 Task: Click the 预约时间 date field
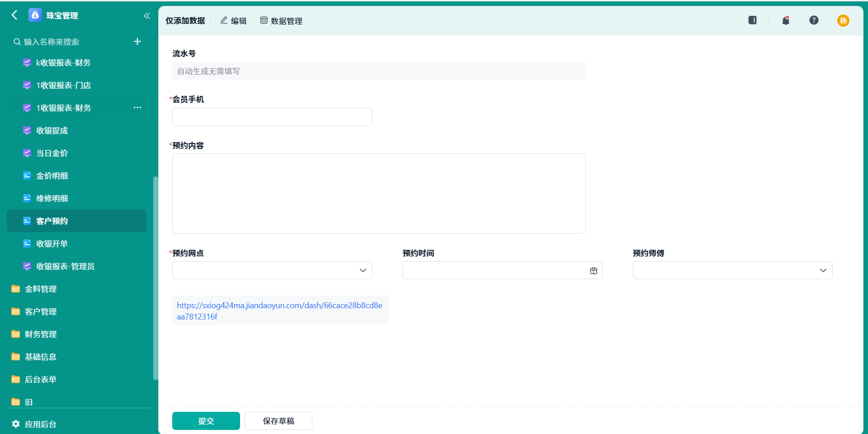pyautogui.click(x=502, y=270)
